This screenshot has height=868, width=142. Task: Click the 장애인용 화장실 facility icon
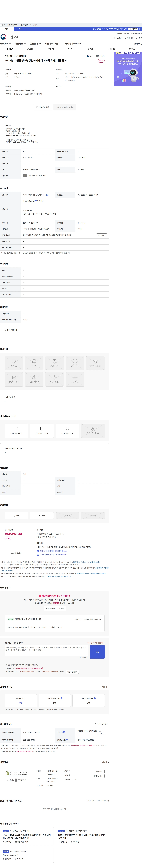click(67, 431)
